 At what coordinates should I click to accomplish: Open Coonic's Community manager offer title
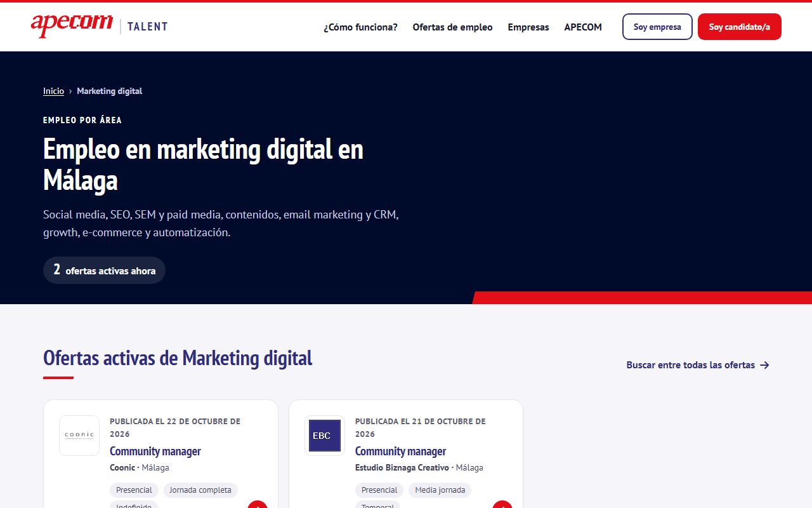(155, 451)
